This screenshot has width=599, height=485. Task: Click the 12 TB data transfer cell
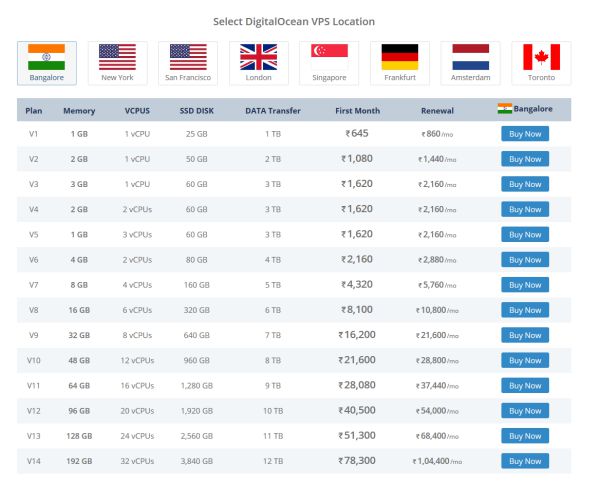pos(273,462)
